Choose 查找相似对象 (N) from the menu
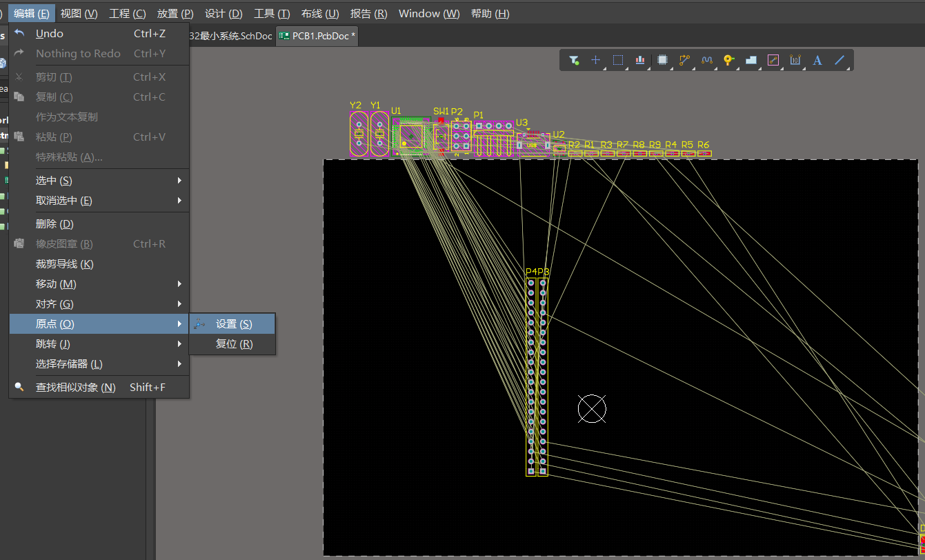Image resolution: width=925 pixels, height=560 pixels. [99, 387]
